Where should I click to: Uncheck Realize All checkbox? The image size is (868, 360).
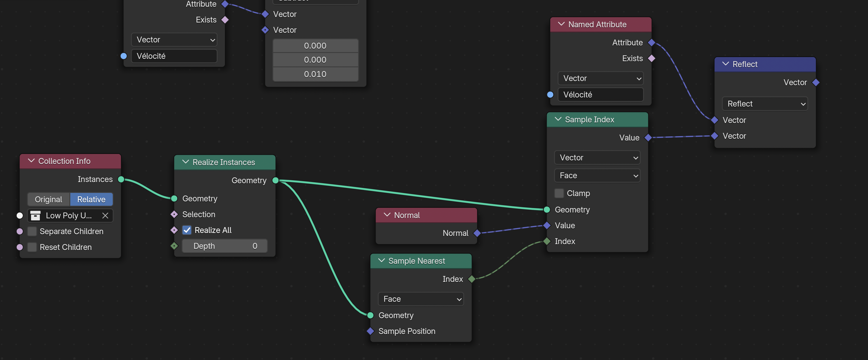coord(187,230)
